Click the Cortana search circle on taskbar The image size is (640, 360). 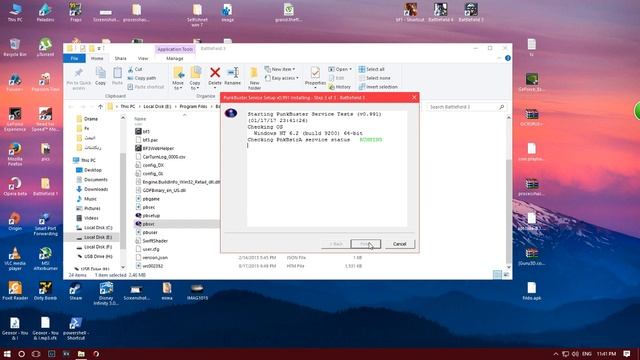tap(22, 354)
